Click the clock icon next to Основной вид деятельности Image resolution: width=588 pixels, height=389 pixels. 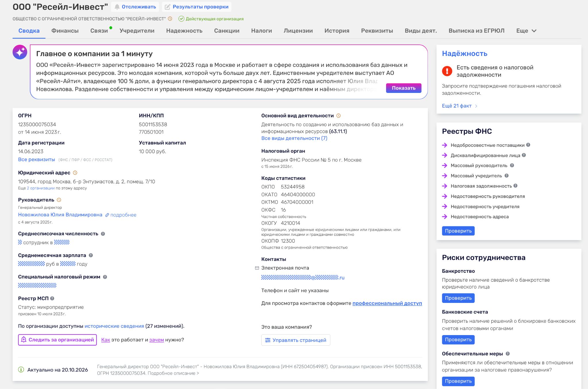pos(339,116)
